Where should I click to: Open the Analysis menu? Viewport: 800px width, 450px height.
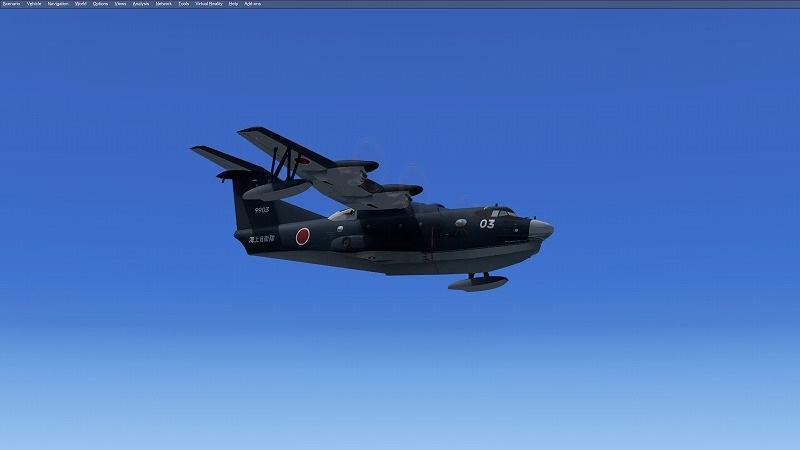[141, 4]
